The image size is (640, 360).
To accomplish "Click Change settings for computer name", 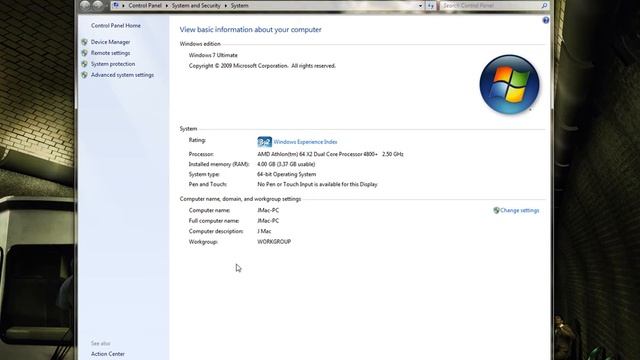I will [520, 211].
